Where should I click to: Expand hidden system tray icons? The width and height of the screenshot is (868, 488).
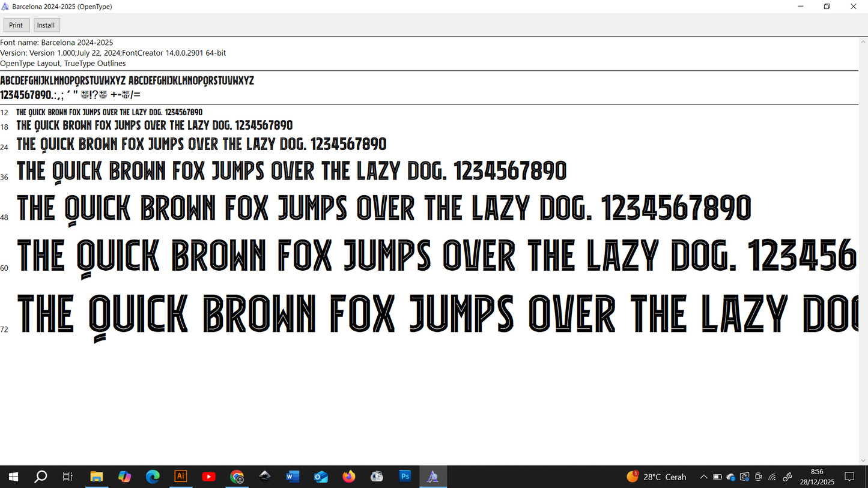click(x=703, y=477)
